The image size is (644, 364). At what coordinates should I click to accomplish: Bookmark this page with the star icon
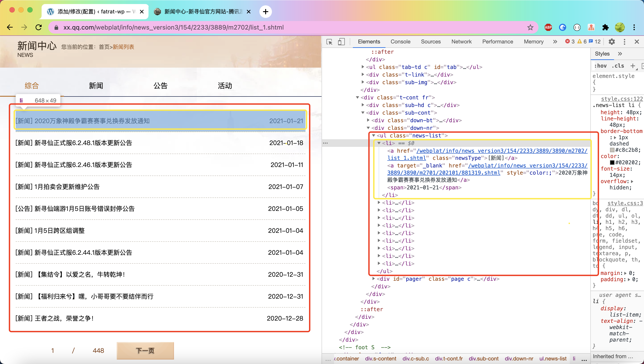(x=530, y=27)
